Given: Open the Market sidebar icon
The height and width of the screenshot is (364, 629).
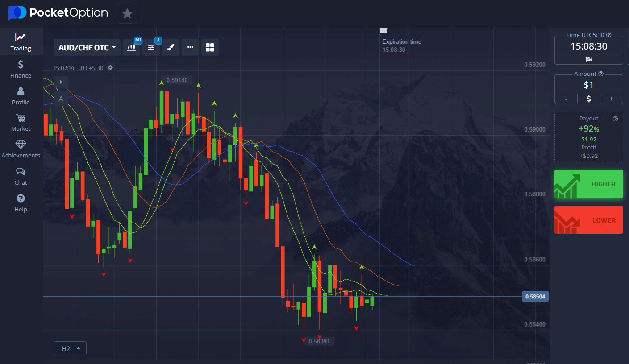Looking at the screenshot, I should point(21,122).
